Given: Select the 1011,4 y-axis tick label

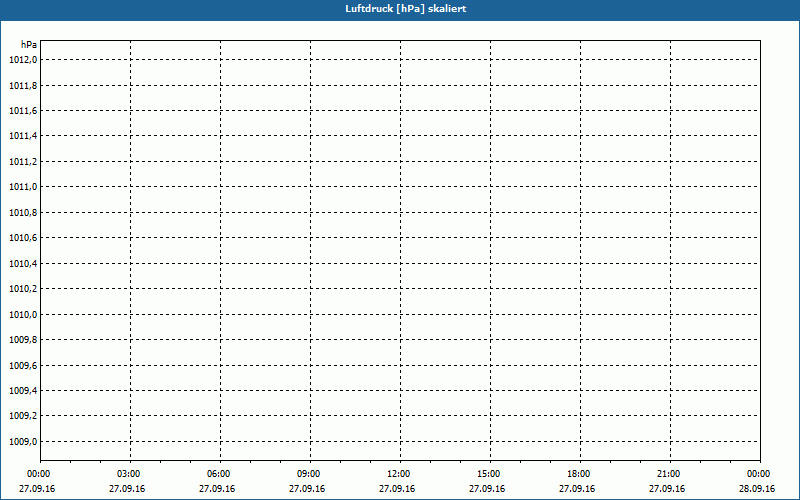Looking at the screenshot, I should click(23, 136).
